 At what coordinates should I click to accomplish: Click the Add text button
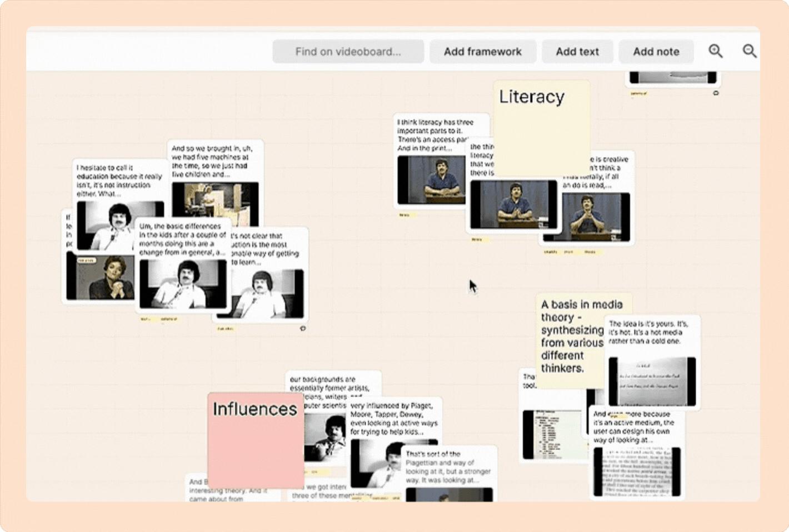577,52
